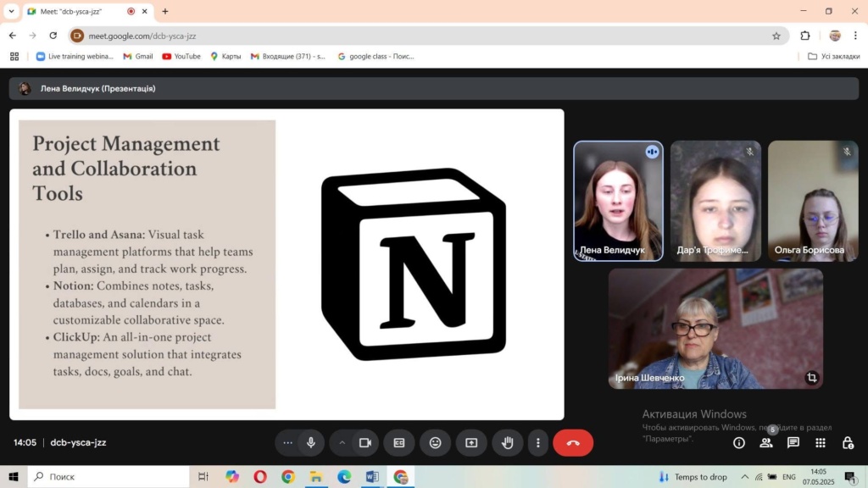The width and height of the screenshot is (868, 488).
Task: Open more options three-dot menu in Meet
Action: 538,442
